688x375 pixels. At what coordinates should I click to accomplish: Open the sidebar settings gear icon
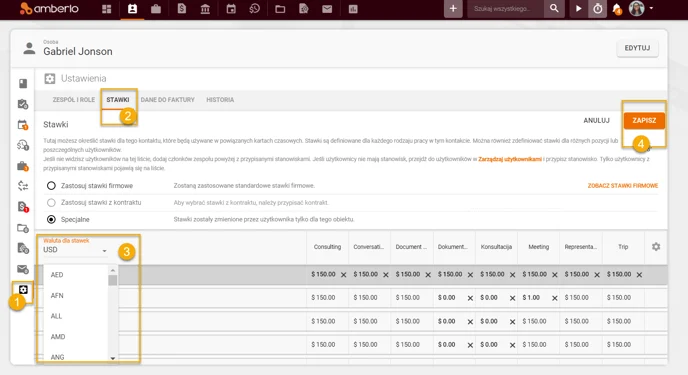pos(23,289)
